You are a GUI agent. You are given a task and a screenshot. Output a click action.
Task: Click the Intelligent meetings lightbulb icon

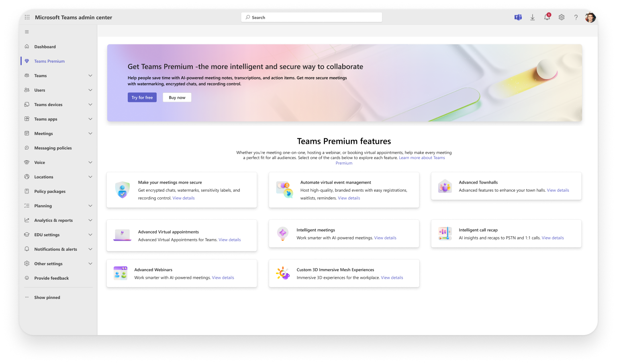pos(283,233)
